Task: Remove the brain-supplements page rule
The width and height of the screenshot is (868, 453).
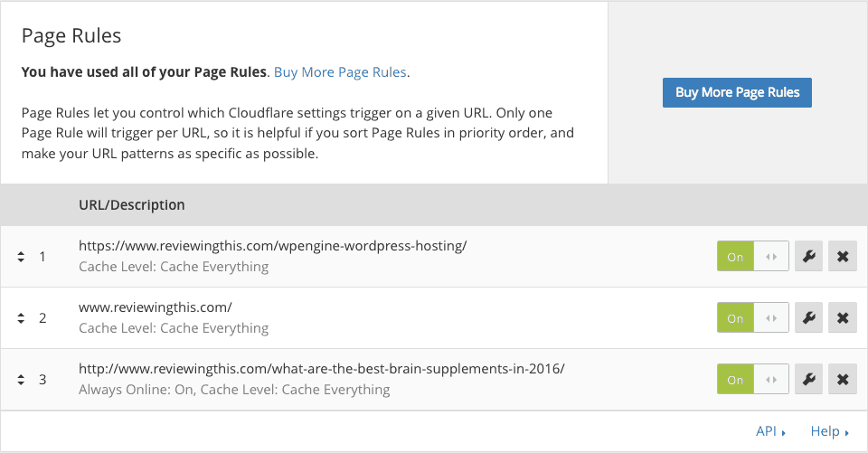Action: [x=843, y=379]
